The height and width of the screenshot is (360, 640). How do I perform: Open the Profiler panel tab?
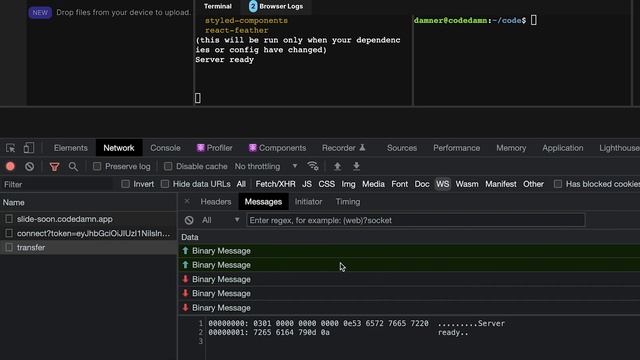tap(214, 148)
